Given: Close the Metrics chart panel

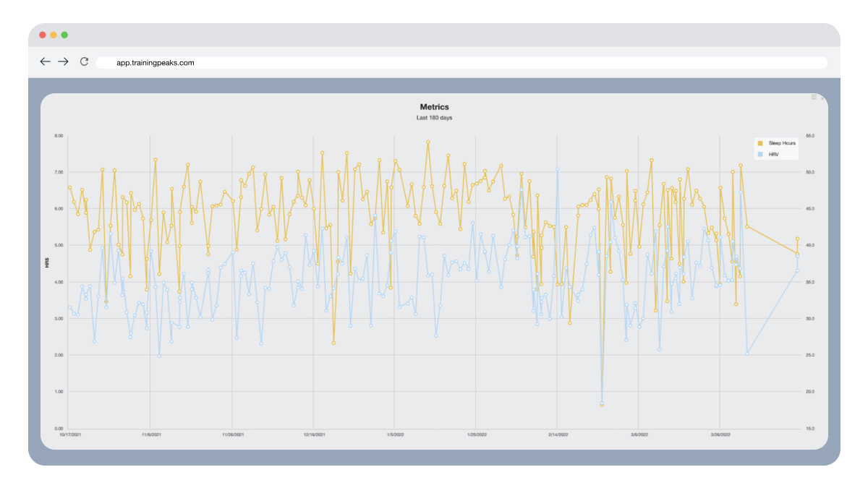Looking at the screenshot, I should (822, 98).
